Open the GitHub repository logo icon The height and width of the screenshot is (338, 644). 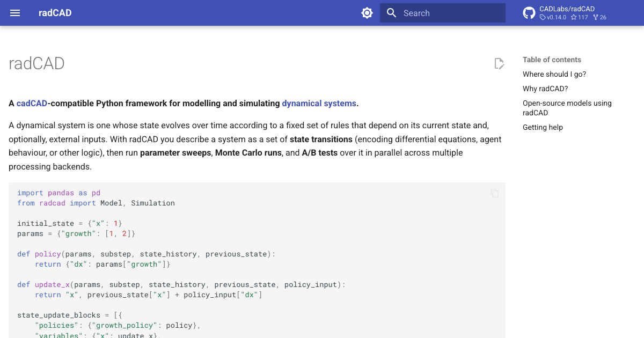529,13
